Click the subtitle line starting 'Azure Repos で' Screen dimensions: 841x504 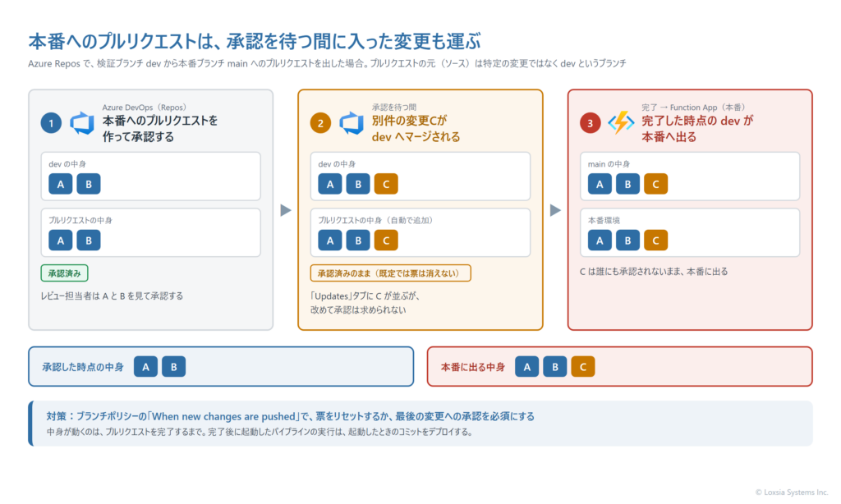(x=327, y=63)
